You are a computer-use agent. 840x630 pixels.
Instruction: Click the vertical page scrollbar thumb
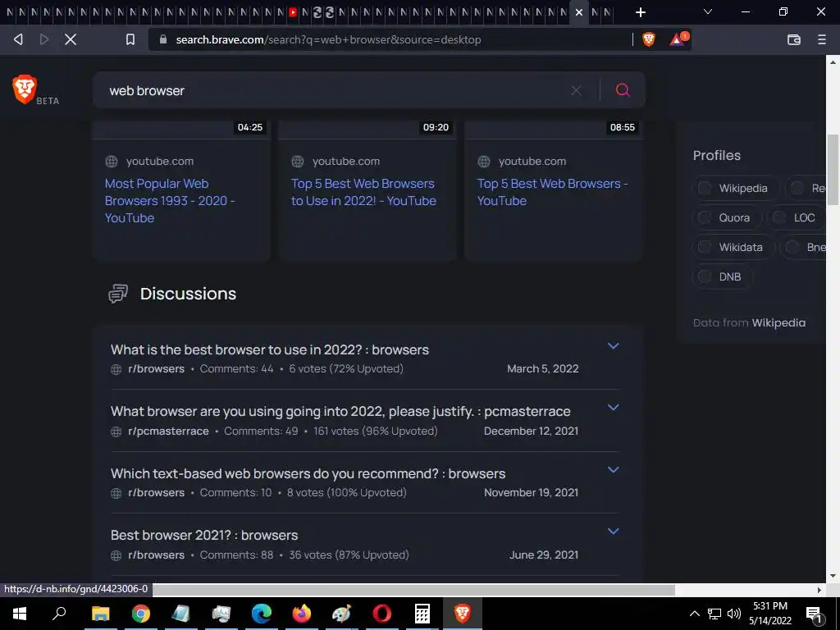click(x=833, y=169)
